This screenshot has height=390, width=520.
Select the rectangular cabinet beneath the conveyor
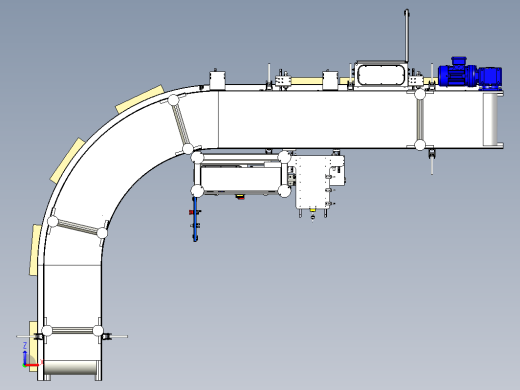pyautogui.click(x=240, y=179)
